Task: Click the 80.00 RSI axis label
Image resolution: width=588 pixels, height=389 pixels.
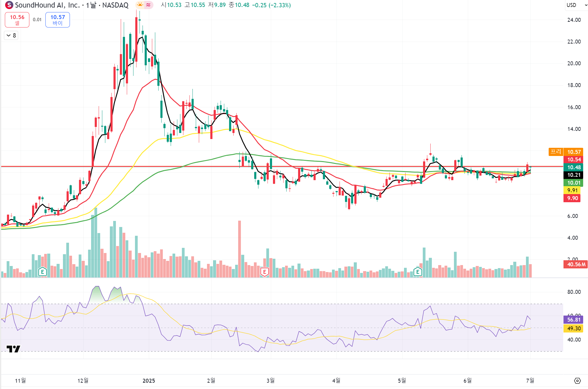Action: 574,292
